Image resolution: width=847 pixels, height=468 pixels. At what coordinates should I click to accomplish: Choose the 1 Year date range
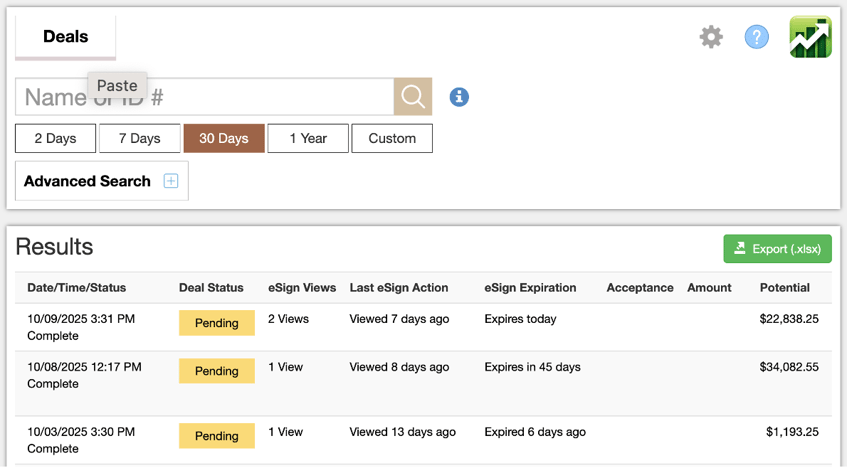click(x=308, y=139)
